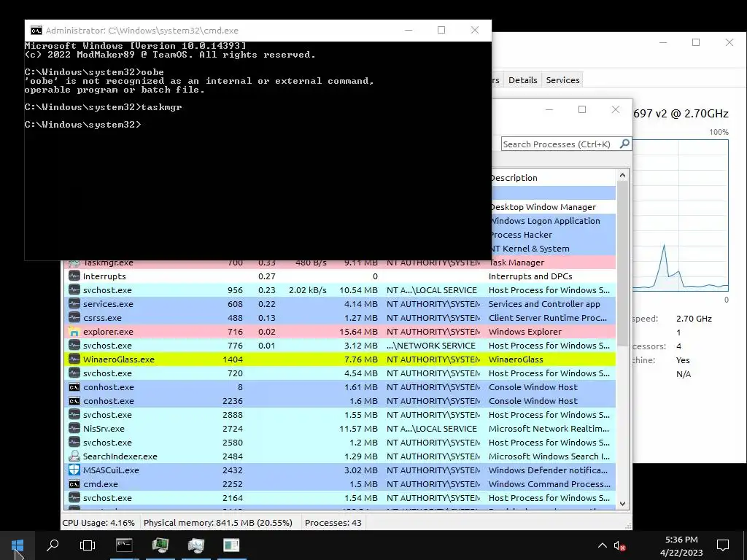Image resolution: width=747 pixels, height=560 pixels.
Task: Open Task View on the taskbar
Action: point(88,545)
